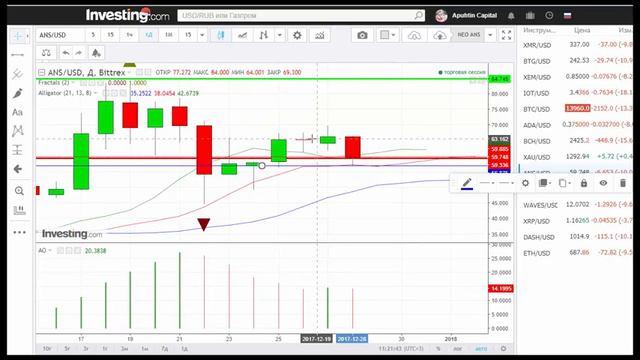Open chart timezone clock 11:21:43 (UTC+3)
Viewport: 640px width, 360px height.
point(401,349)
